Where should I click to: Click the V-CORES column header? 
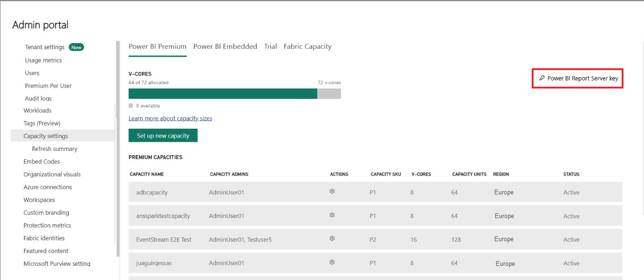[421, 174]
